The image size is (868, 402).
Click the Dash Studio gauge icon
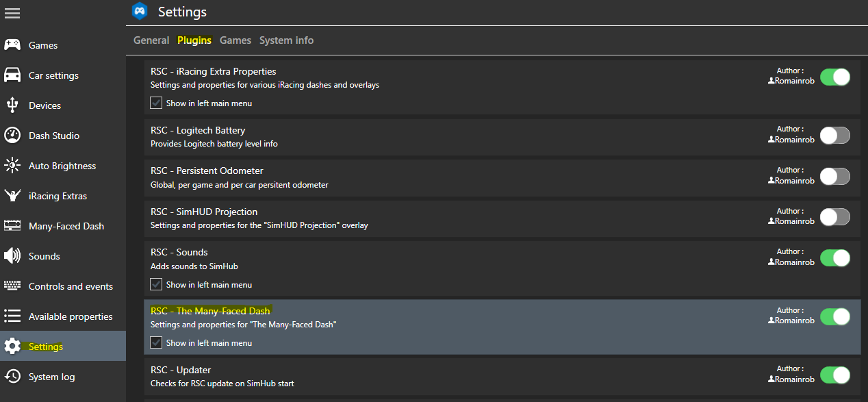tap(12, 136)
